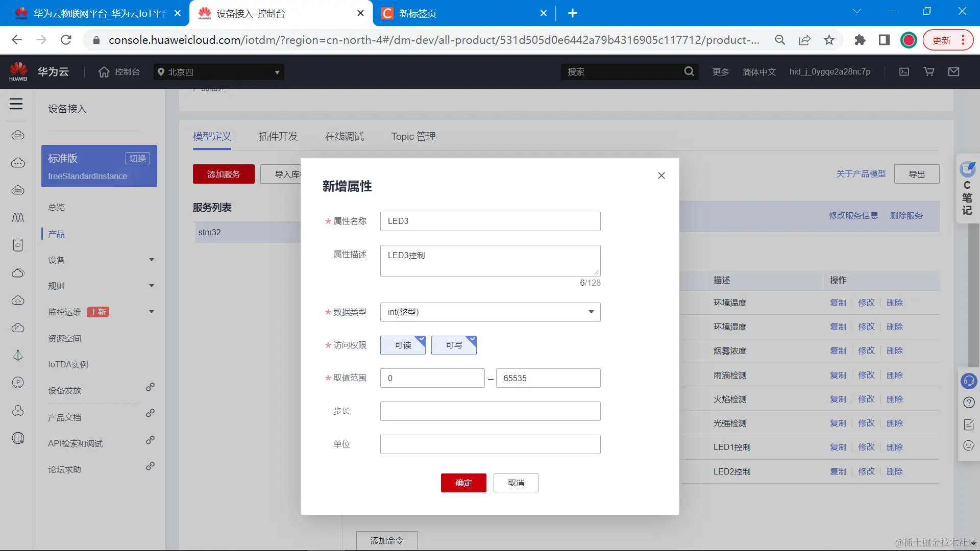Open 产品 in the sidebar
The width and height of the screenshot is (980, 551).
pos(56,234)
